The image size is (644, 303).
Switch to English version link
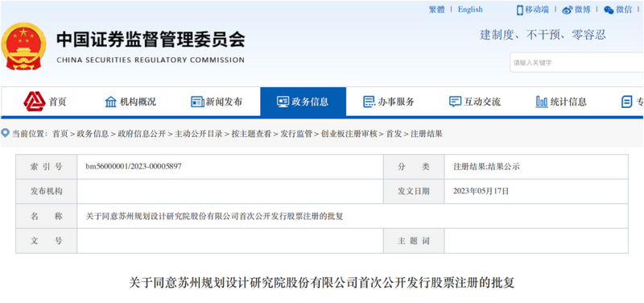pos(470,10)
